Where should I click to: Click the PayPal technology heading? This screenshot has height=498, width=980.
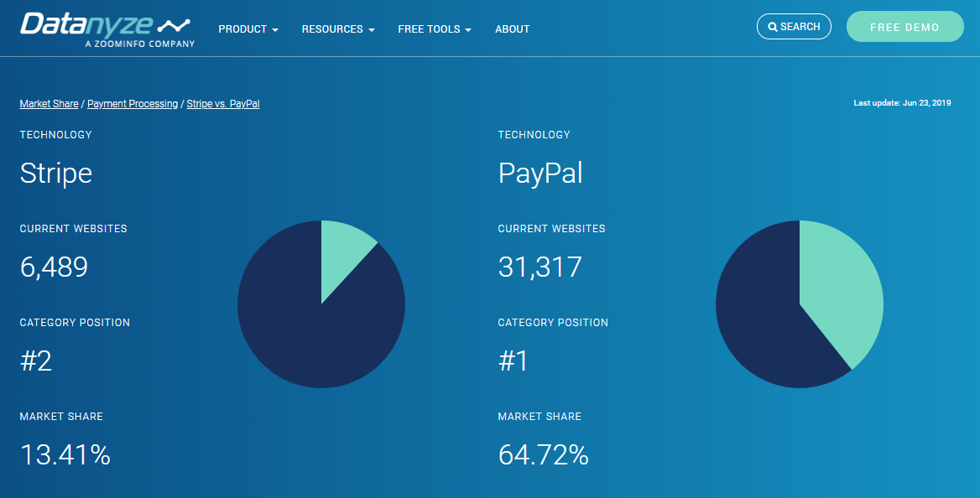pos(540,173)
